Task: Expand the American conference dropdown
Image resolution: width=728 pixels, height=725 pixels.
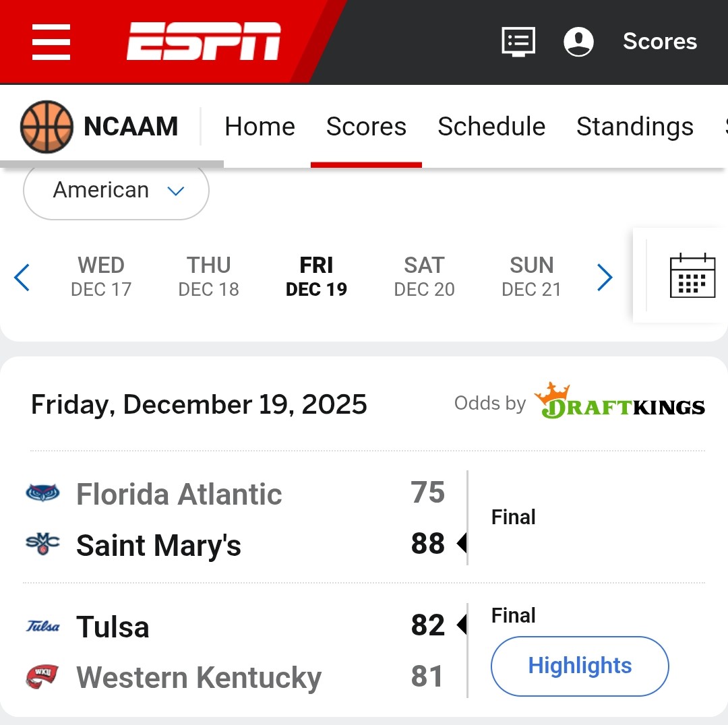Action: pyautogui.click(x=116, y=191)
